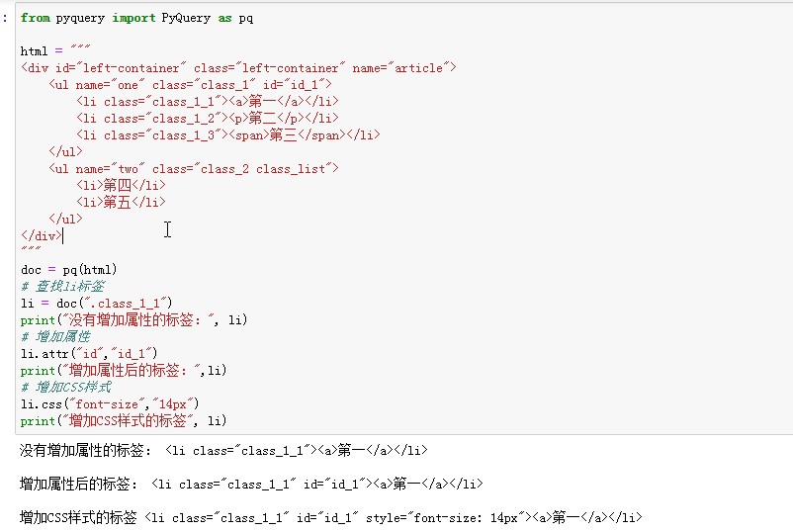Screen dimensions: 793x532
Task: Click the pyquery import line
Action: pyautogui.click(x=136, y=18)
